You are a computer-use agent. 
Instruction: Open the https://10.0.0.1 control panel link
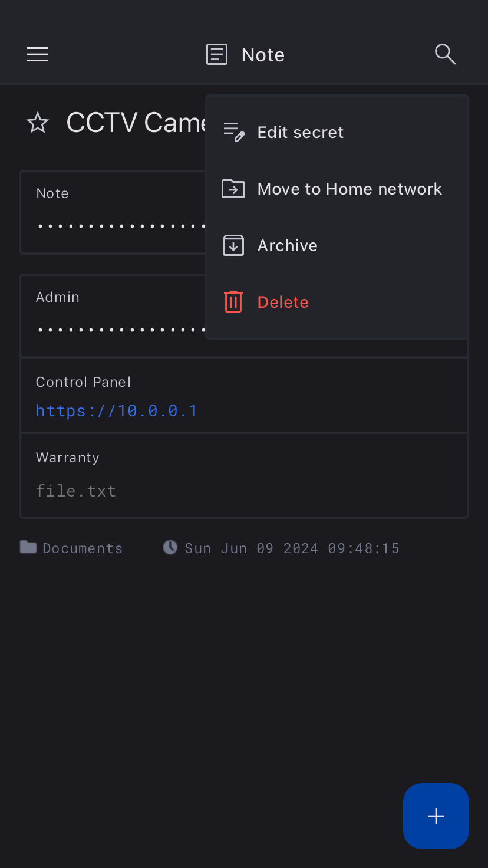(x=117, y=410)
